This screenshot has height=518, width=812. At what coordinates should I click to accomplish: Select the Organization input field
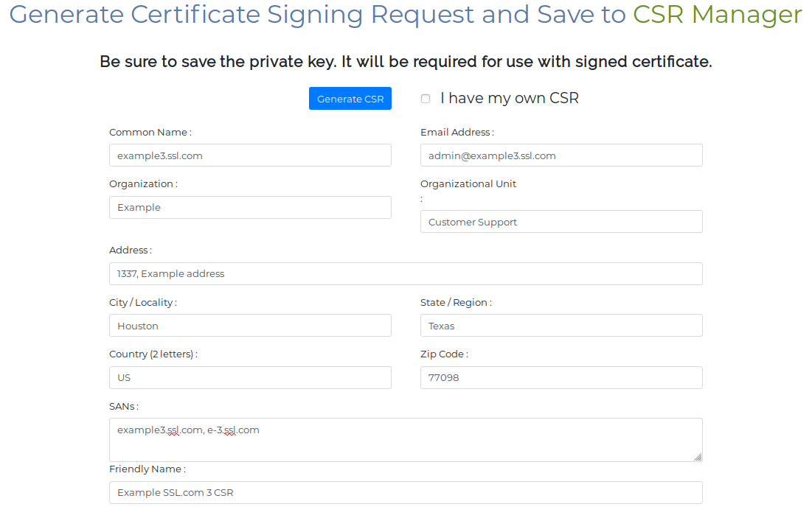[x=250, y=207]
